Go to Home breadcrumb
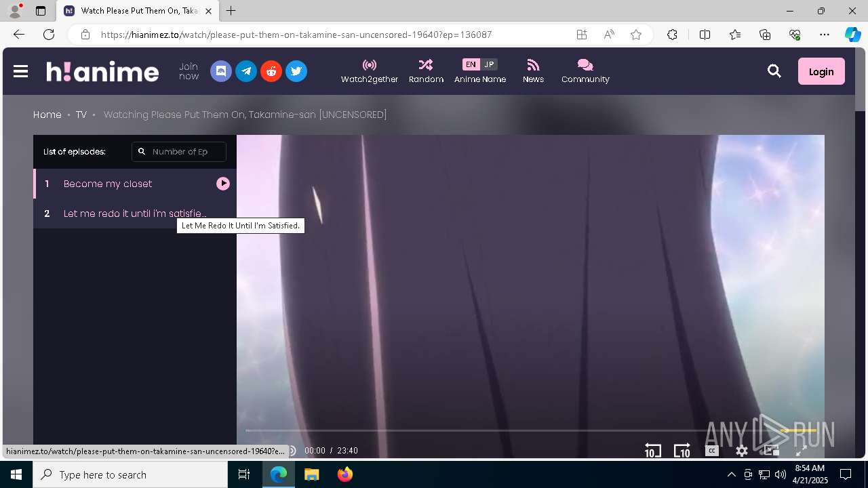This screenshot has height=488, width=868. point(47,115)
